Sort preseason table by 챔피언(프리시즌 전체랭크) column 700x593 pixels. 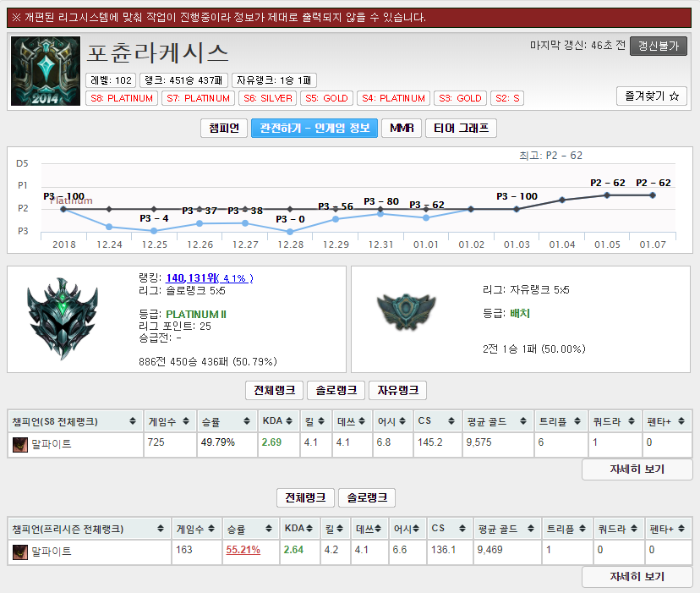(90, 529)
